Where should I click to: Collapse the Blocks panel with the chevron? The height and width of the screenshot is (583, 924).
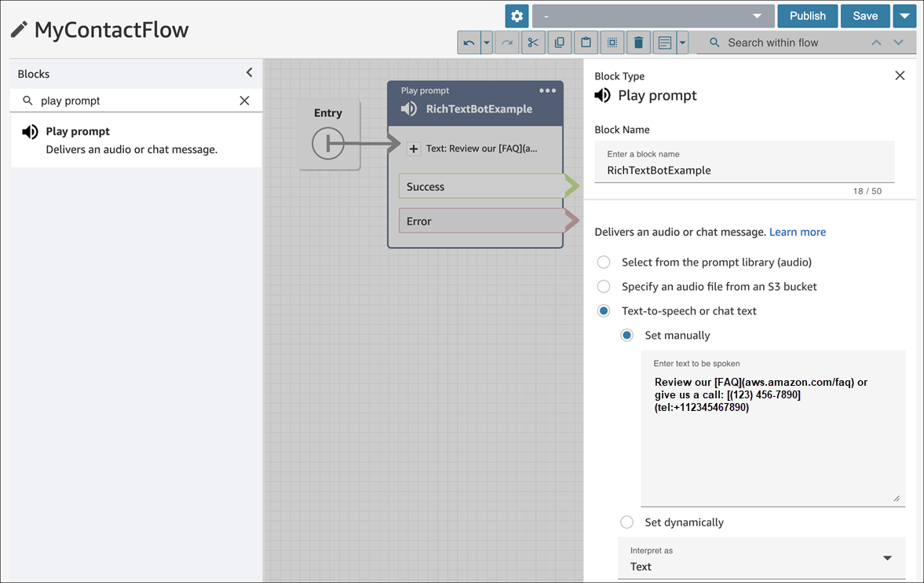(x=250, y=73)
